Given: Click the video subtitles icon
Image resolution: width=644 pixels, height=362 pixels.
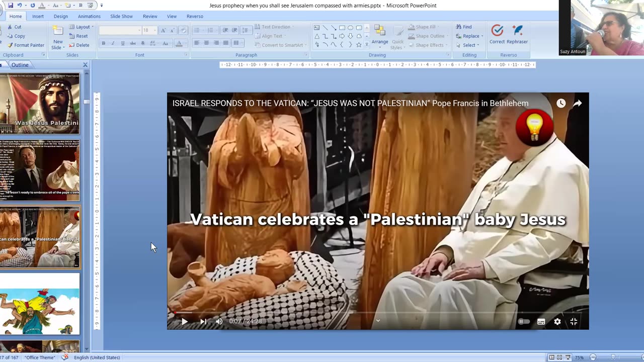Looking at the screenshot, I should point(541,322).
